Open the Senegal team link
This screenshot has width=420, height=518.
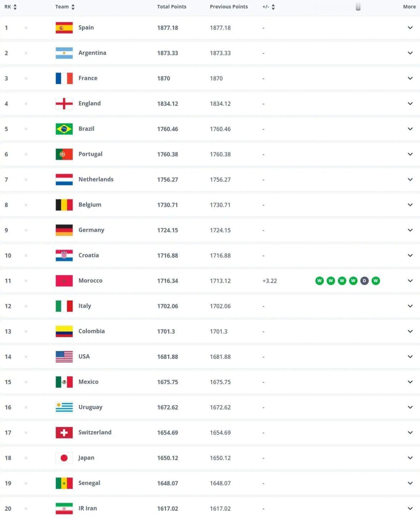point(89,483)
